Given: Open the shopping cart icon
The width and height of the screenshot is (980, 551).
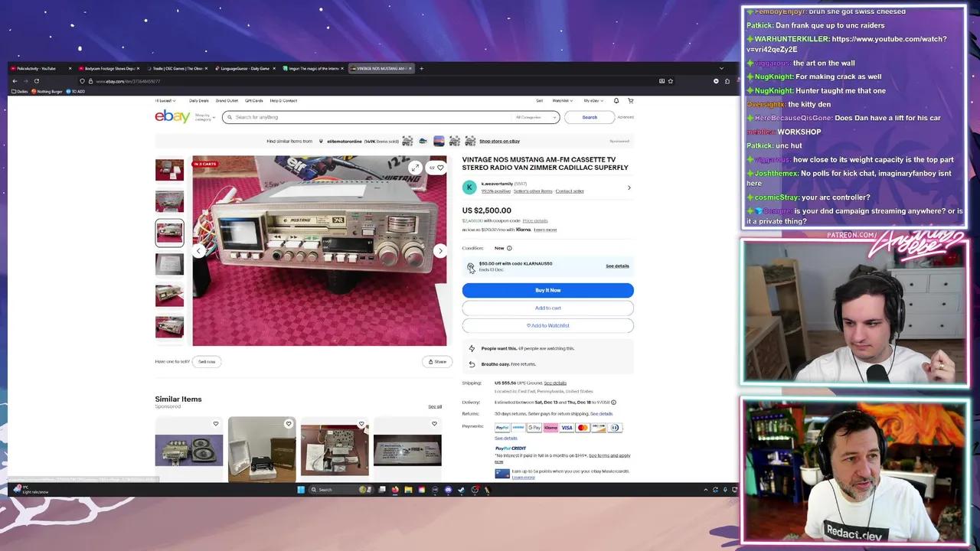Looking at the screenshot, I should [631, 100].
